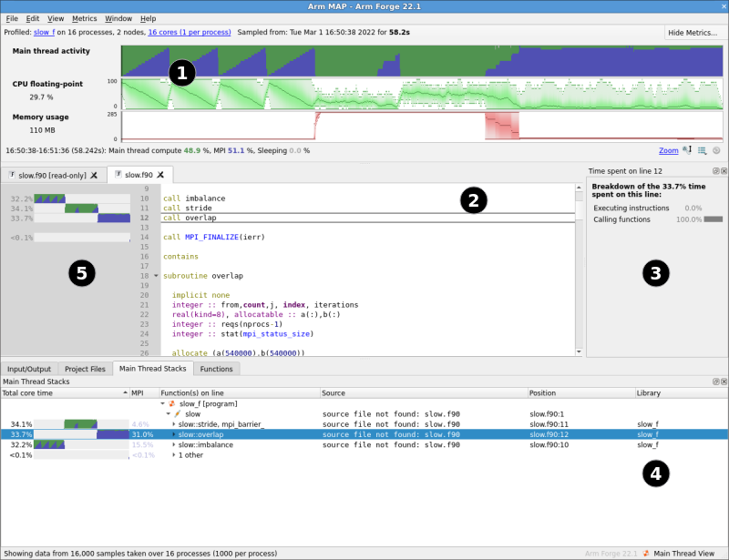Switch to the Project Files tab
This screenshot has height=560, width=729.
[85, 369]
